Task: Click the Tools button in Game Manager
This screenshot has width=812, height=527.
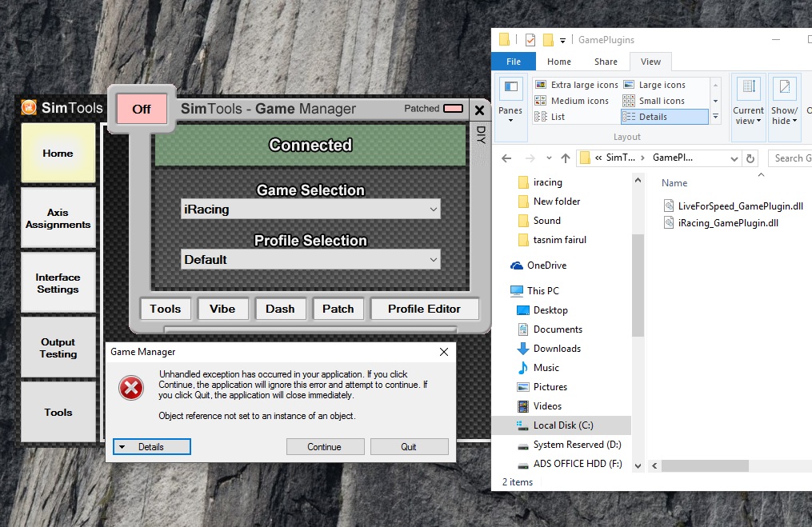Action: (x=165, y=309)
